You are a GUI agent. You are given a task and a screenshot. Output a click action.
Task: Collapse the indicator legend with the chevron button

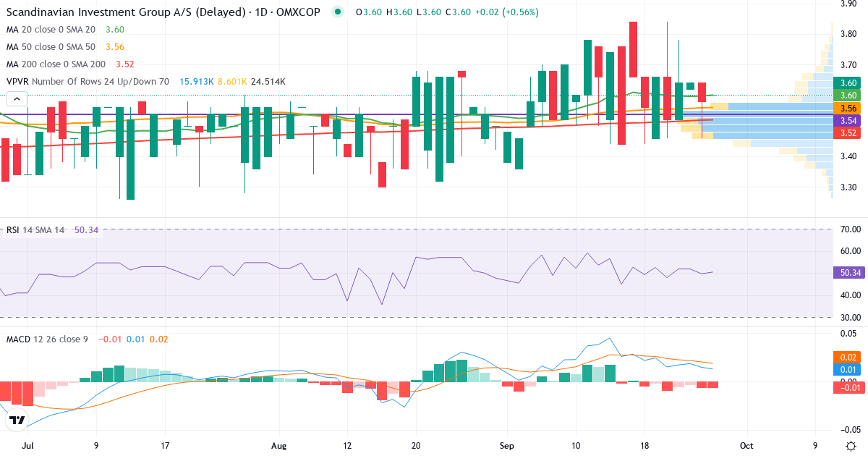[x=17, y=99]
